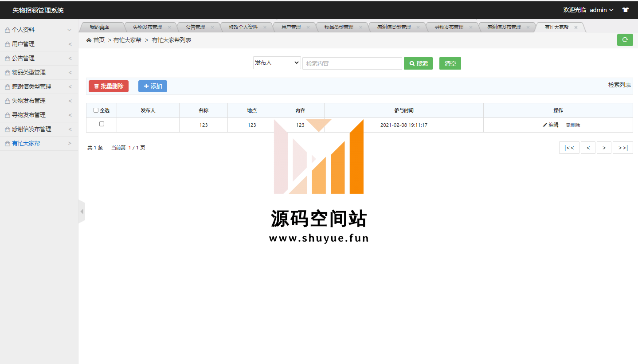Close the 寻物发布管理 tab
Image resolution: width=638 pixels, height=364 pixels.
[471, 27]
